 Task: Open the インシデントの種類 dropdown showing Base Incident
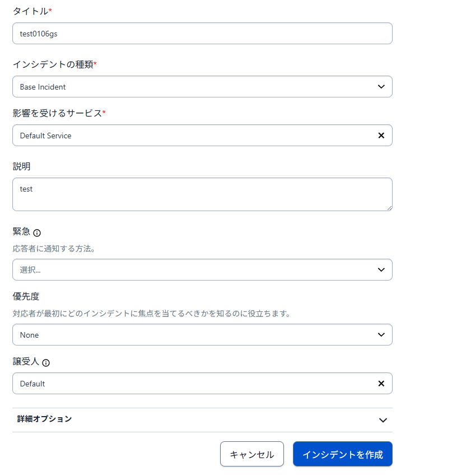coord(190,87)
